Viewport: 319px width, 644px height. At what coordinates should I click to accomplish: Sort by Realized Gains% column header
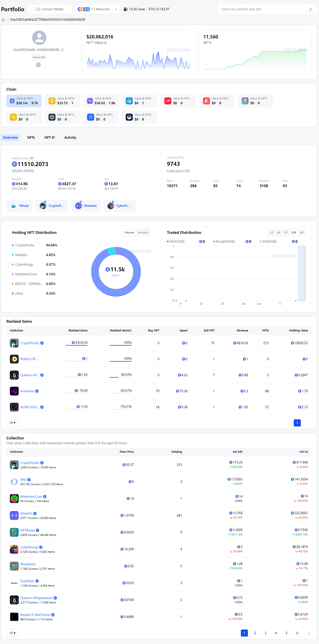(121, 331)
